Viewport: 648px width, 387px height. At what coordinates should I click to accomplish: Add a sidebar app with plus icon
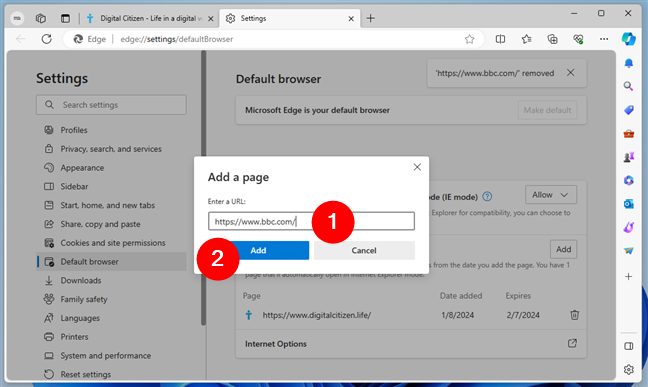[629, 276]
